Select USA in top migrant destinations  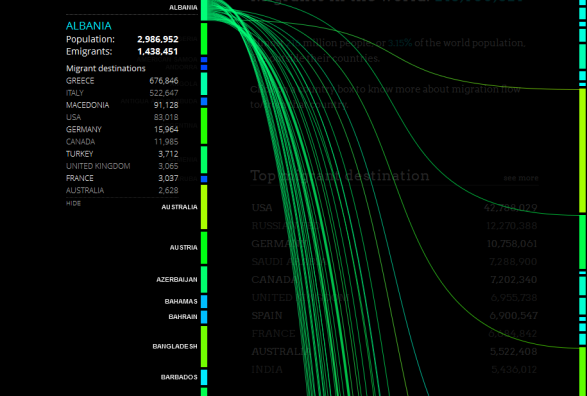click(395, 208)
